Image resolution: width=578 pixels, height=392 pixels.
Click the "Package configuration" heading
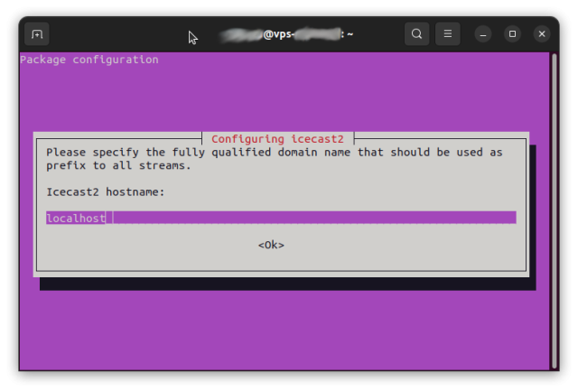tap(89, 60)
